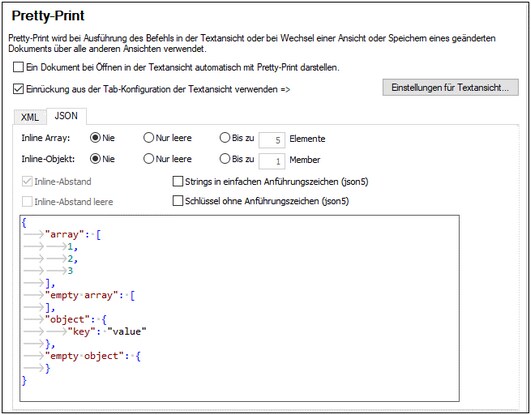Enable Schlüssel ohne Anführungszeichen (json5)
The image size is (531, 415).
178,201
